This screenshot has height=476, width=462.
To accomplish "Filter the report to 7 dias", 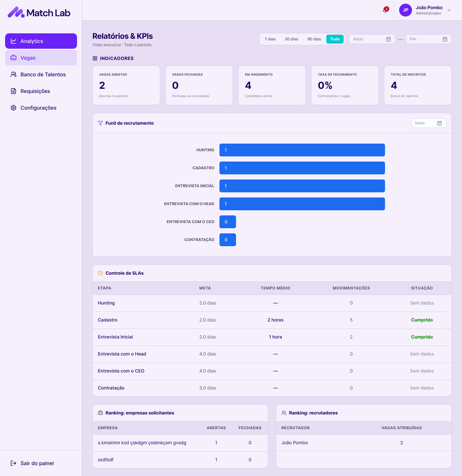I will pos(270,39).
